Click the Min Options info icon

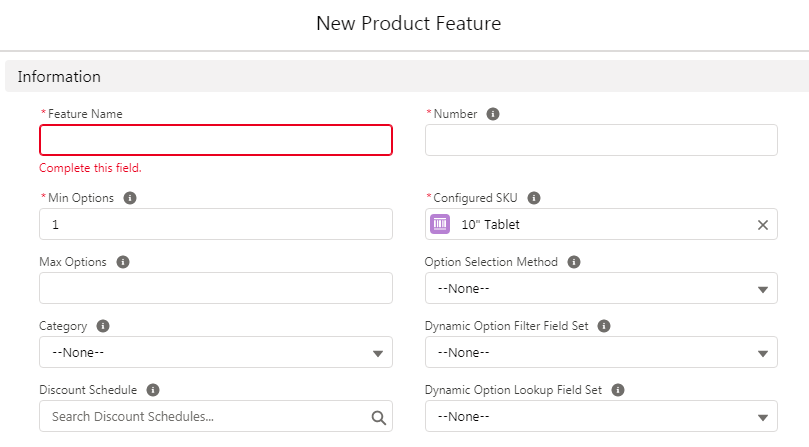coord(130,198)
